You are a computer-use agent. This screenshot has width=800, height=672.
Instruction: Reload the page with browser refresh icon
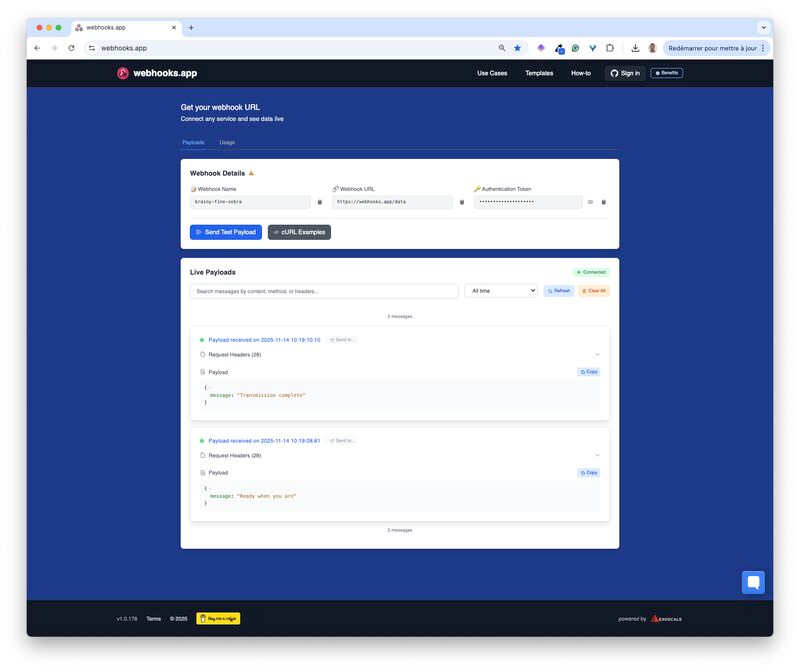tap(71, 48)
